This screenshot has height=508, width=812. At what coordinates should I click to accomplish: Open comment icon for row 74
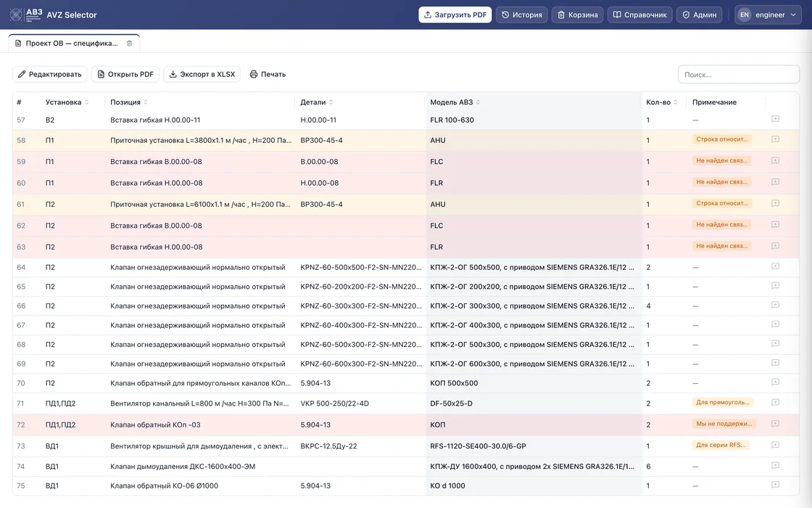(775, 465)
